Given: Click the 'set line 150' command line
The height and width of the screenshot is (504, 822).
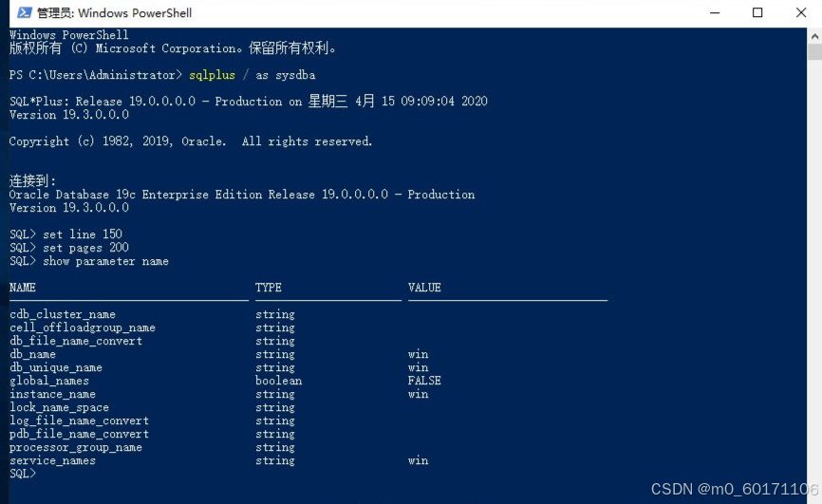Looking at the screenshot, I should (65, 233).
